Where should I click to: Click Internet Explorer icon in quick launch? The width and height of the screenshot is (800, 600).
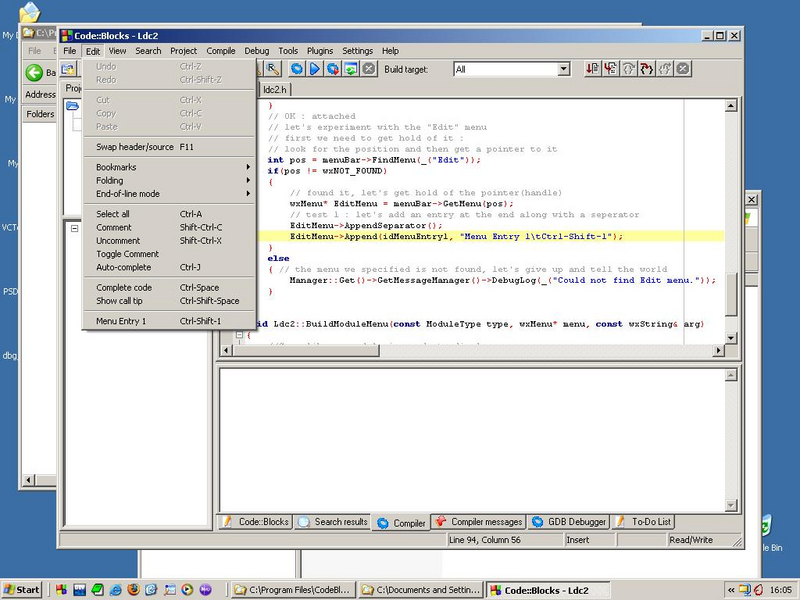coord(115,590)
